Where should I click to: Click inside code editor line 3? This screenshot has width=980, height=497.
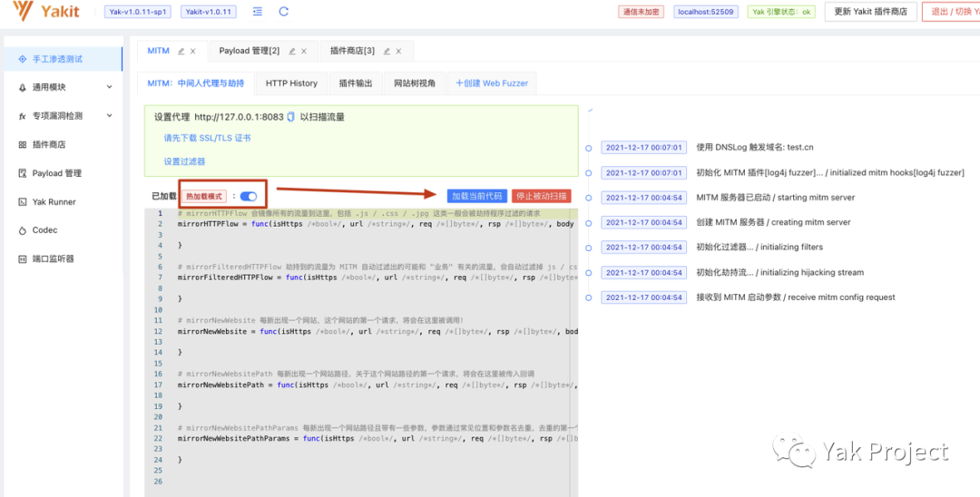pos(375,235)
